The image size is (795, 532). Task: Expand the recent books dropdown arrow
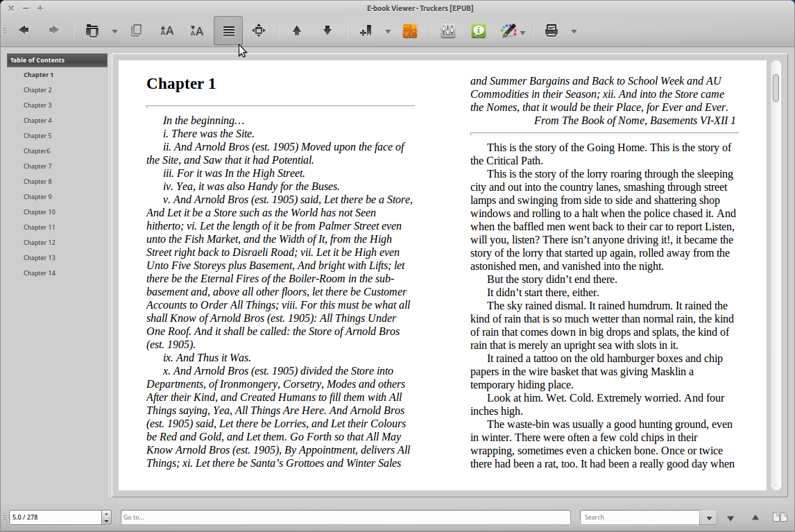point(114,31)
